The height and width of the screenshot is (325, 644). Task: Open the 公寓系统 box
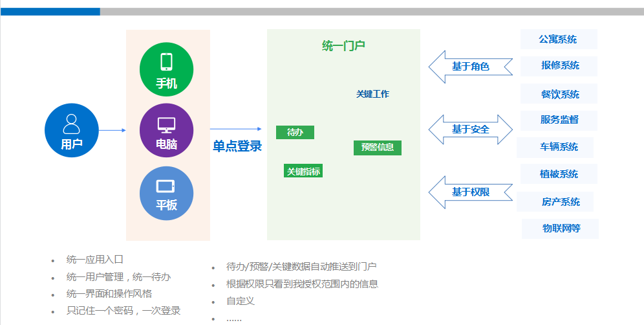(559, 39)
